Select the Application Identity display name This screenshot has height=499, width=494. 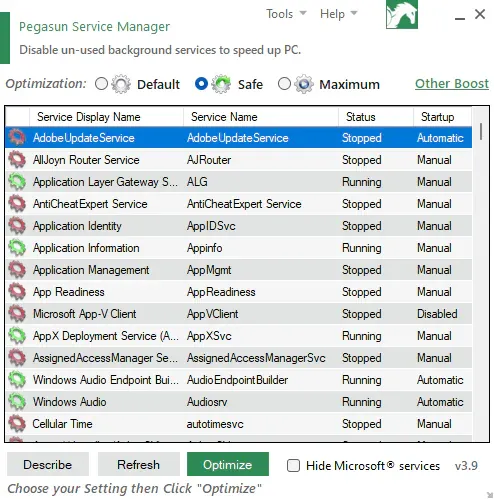[77, 226]
